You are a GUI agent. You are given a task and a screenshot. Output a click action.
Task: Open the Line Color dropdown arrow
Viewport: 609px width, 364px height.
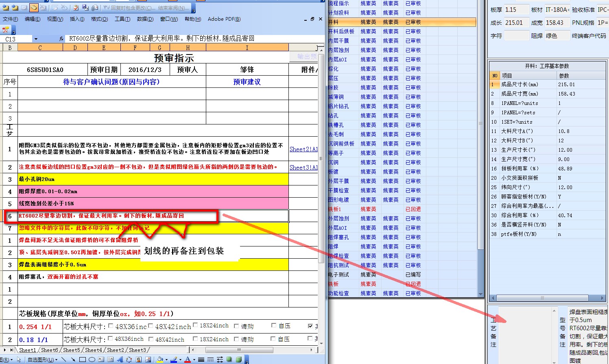click(x=180, y=359)
